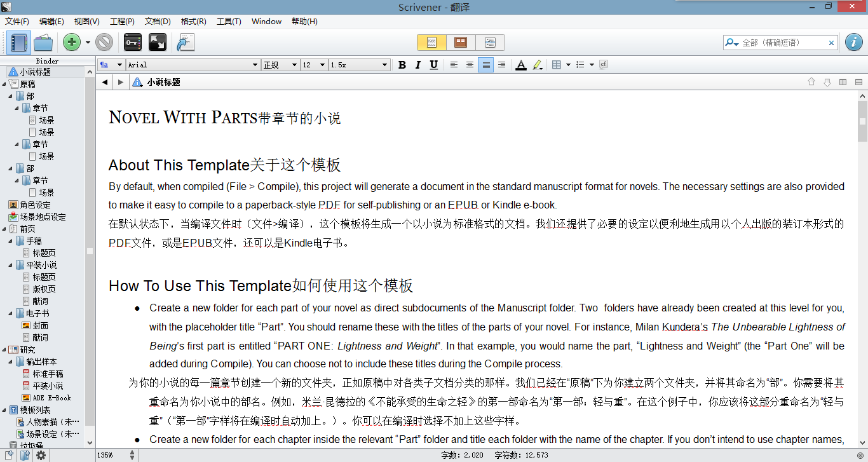The height and width of the screenshot is (462, 868).
Task: Open Collections folder icon in toolbar
Action: coord(43,43)
